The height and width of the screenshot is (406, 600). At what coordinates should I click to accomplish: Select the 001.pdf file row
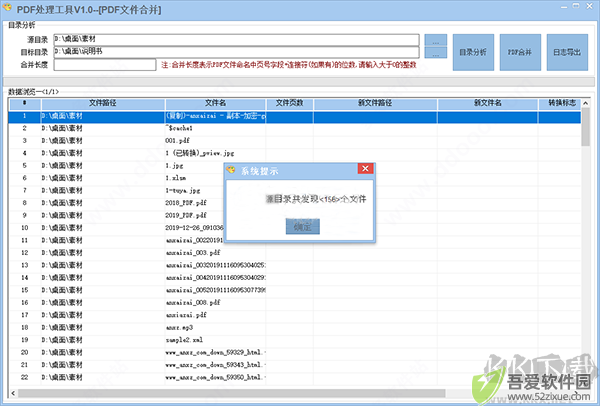[295, 141]
